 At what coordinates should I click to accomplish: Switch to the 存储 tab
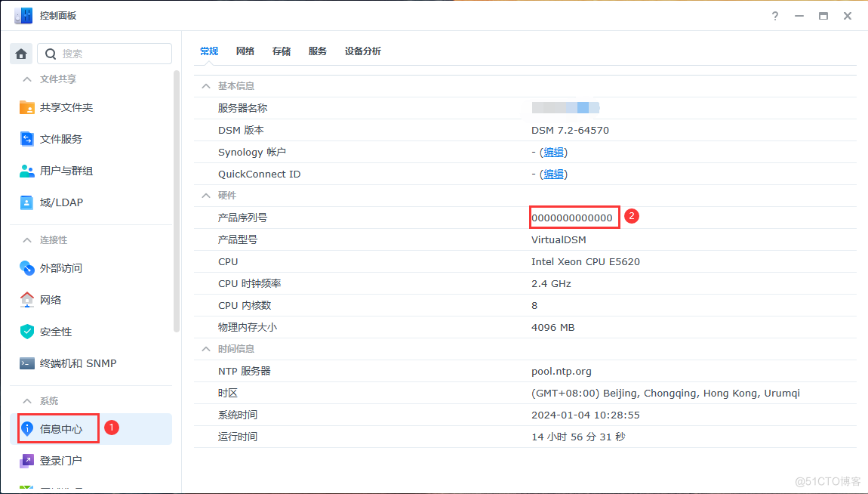tap(282, 51)
